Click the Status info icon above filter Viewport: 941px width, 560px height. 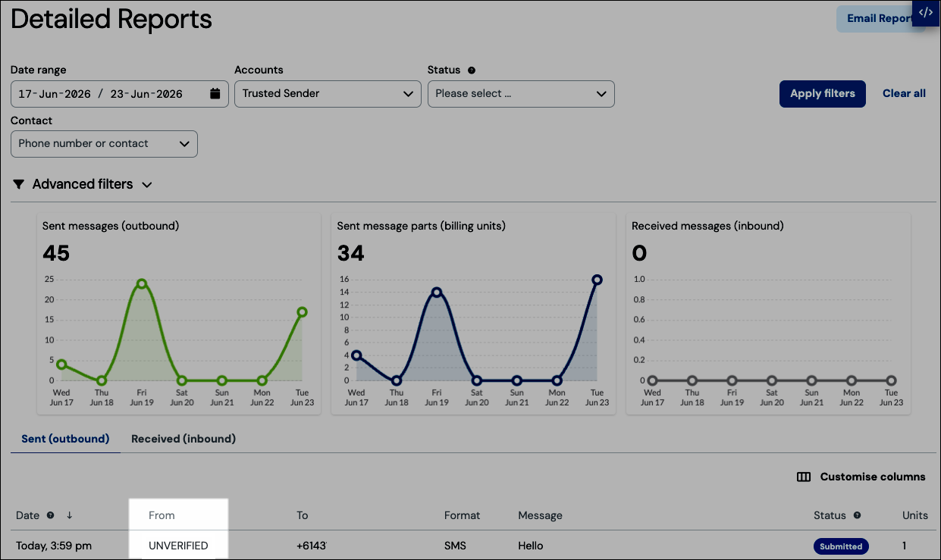(x=472, y=70)
